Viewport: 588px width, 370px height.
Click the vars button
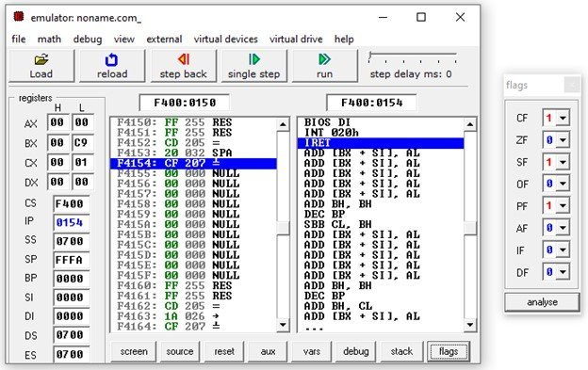click(312, 352)
